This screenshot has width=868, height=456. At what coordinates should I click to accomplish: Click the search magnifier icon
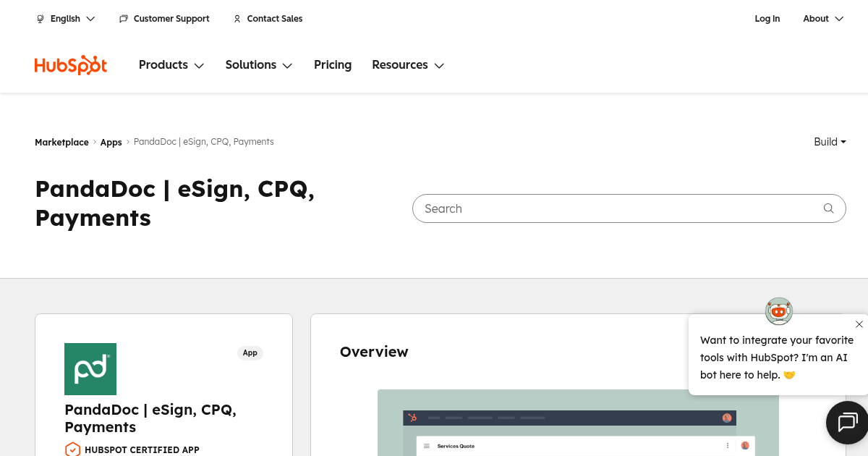click(x=828, y=208)
